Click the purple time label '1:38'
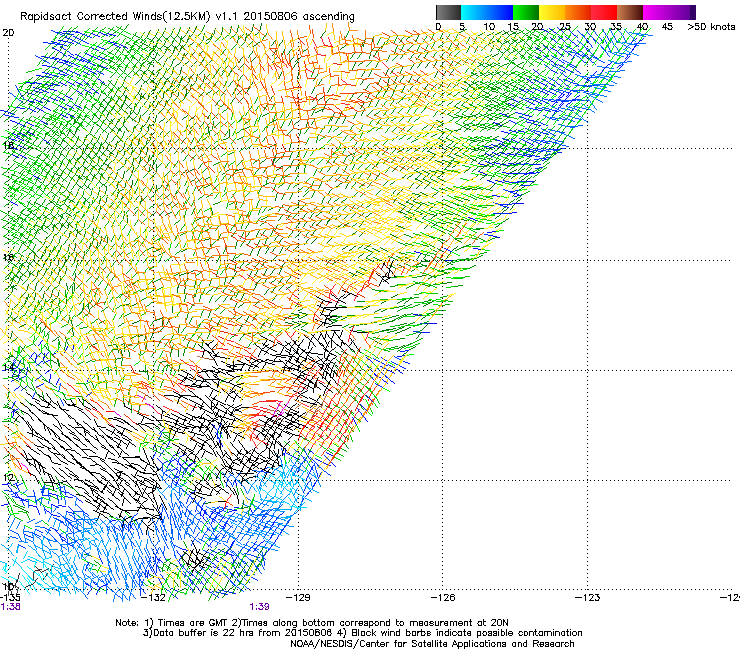The width and height of the screenshot is (740, 650). (x=10, y=607)
